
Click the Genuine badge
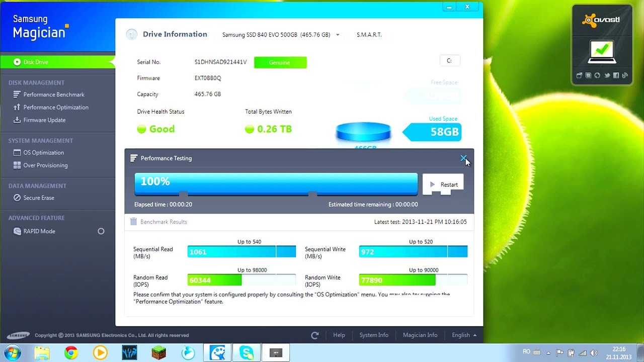coord(280,62)
